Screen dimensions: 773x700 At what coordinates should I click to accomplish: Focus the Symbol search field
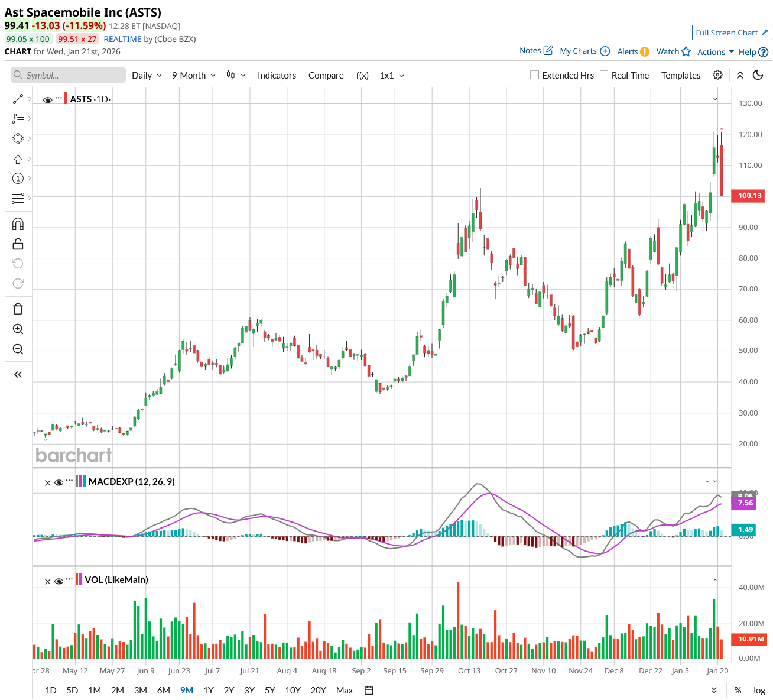pyautogui.click(x=68, y=75)
